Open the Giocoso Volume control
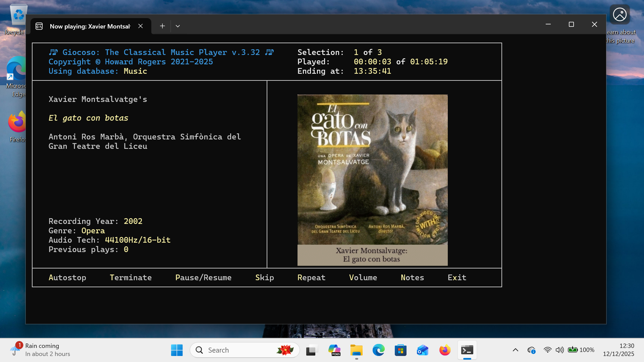644x362 pixels. [x=363, y=278]
